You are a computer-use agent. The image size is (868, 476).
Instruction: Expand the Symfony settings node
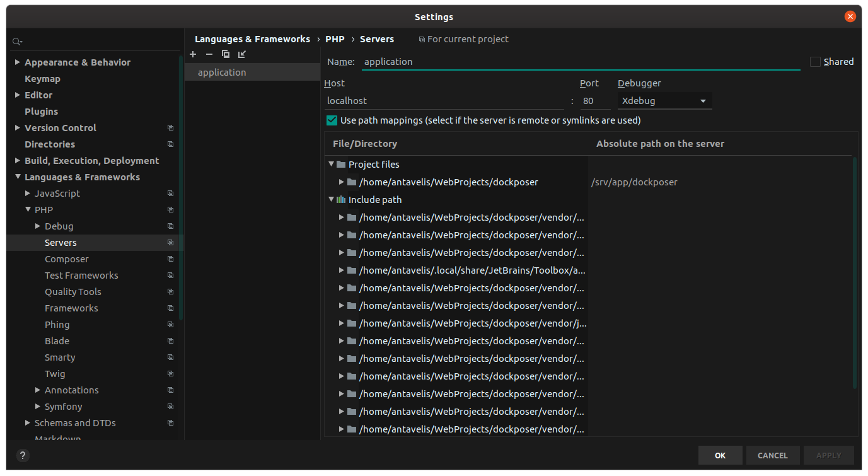click(x=38, y=407)
